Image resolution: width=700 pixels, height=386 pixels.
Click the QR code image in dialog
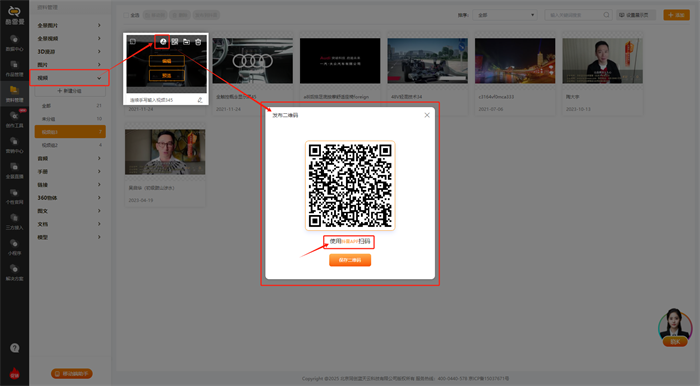pos(350,186)
